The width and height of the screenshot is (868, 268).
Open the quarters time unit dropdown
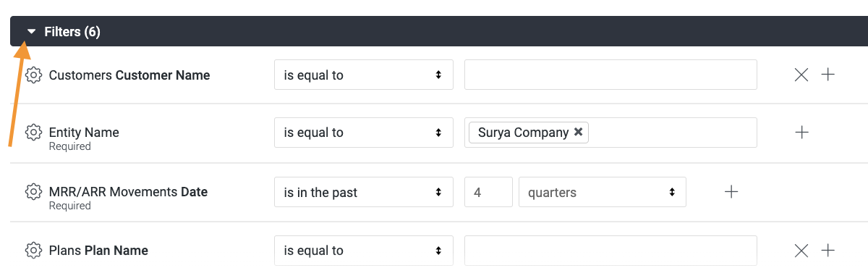pos(603,192)
